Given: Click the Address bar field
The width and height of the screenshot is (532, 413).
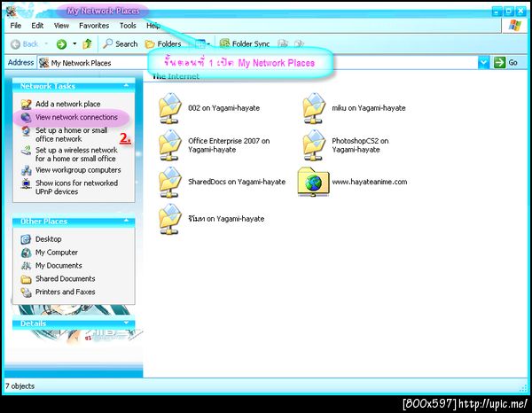Looking at the screenshot, I should (258, 63).
